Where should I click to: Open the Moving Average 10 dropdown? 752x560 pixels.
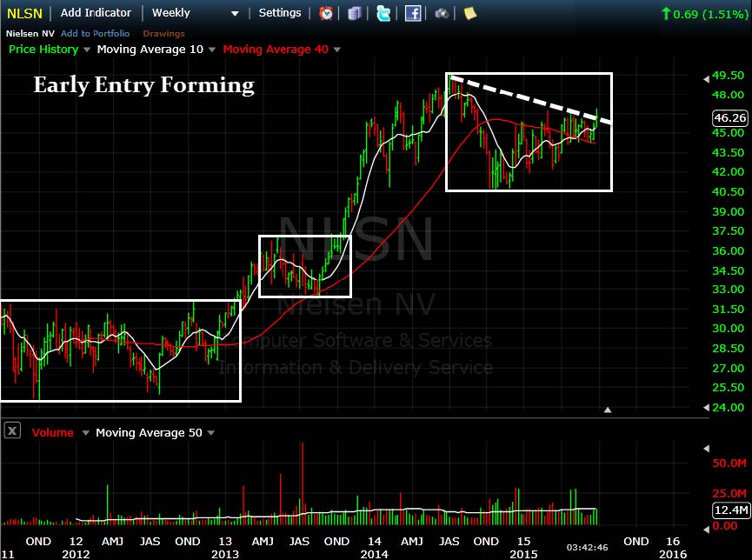tap(212, 50)
